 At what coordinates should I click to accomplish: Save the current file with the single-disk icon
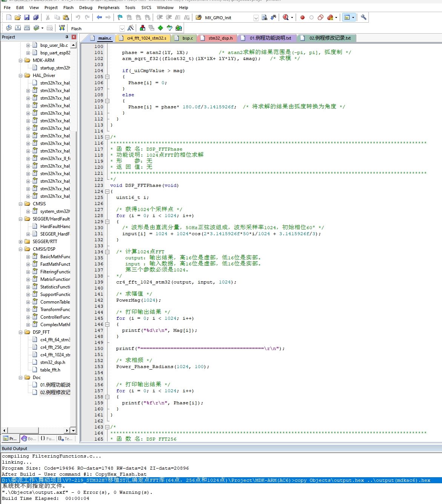click(27, 17)
